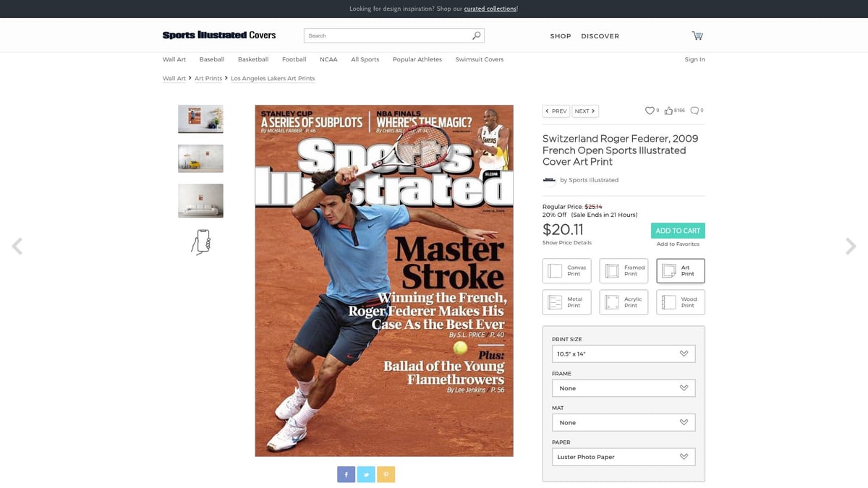Viewport: 868px width, 488px height.
Task: Expand the PAPER selection dropdown
Action: tap(624, 456)
